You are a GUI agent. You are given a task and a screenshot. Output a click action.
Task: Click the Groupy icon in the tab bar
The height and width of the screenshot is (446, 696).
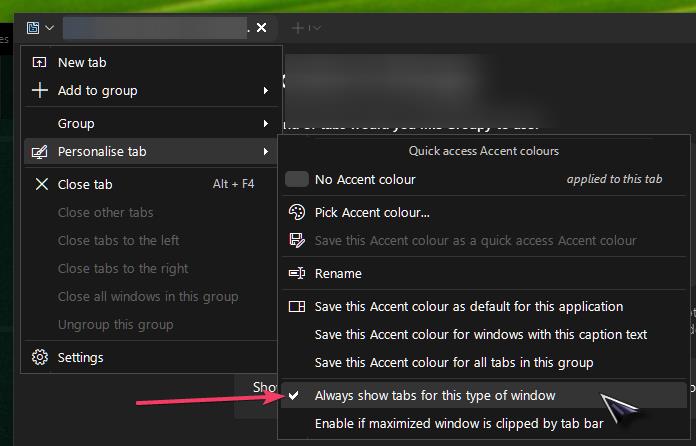click(x=34, y=28)
